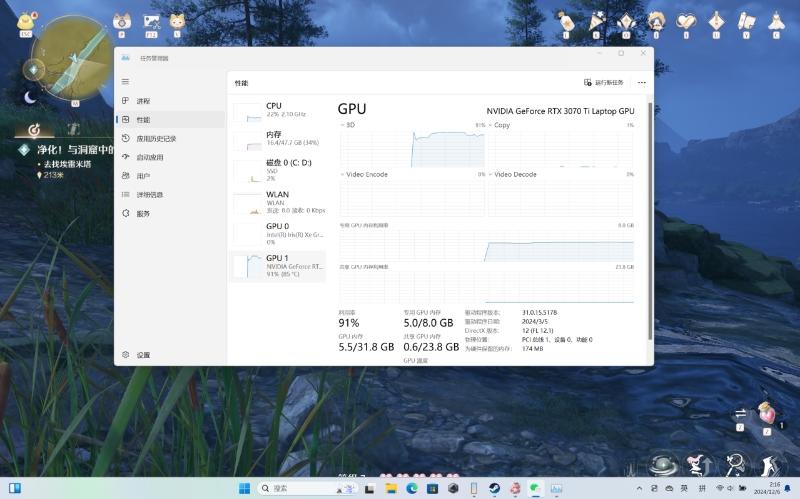Select 磁盘 0 (C: D:) performance entry
Image resolution: width=800 pixels, height=499 pixels.
(x=278, y=170)
